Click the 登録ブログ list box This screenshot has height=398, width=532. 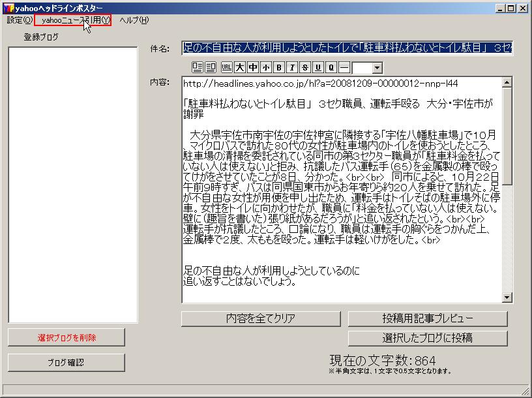coord(73,185)
